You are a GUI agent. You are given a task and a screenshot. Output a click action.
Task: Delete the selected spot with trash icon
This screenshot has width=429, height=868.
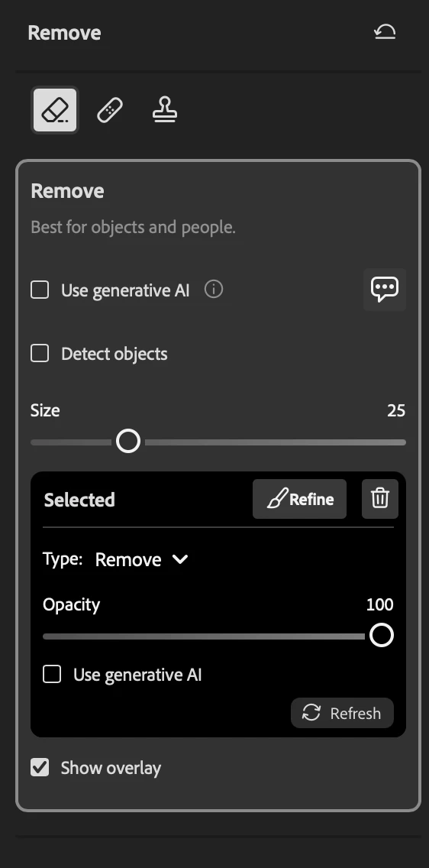click(x=380, y=499)
